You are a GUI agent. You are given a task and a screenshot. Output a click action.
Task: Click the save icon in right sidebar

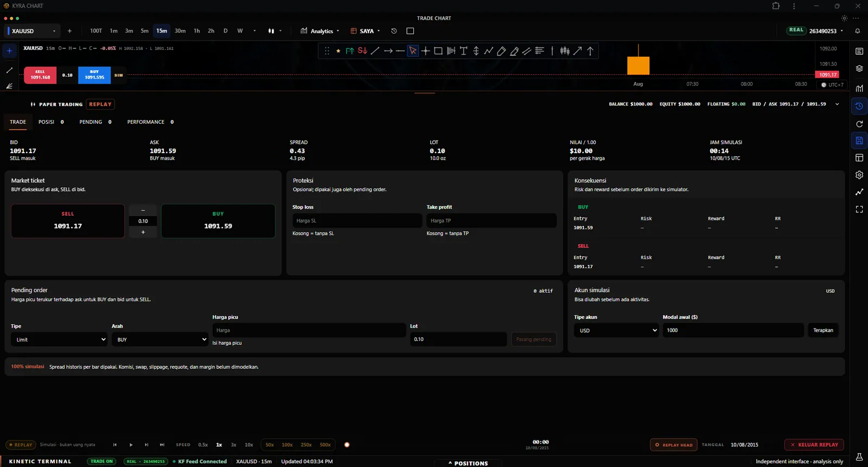click(859, 141)
